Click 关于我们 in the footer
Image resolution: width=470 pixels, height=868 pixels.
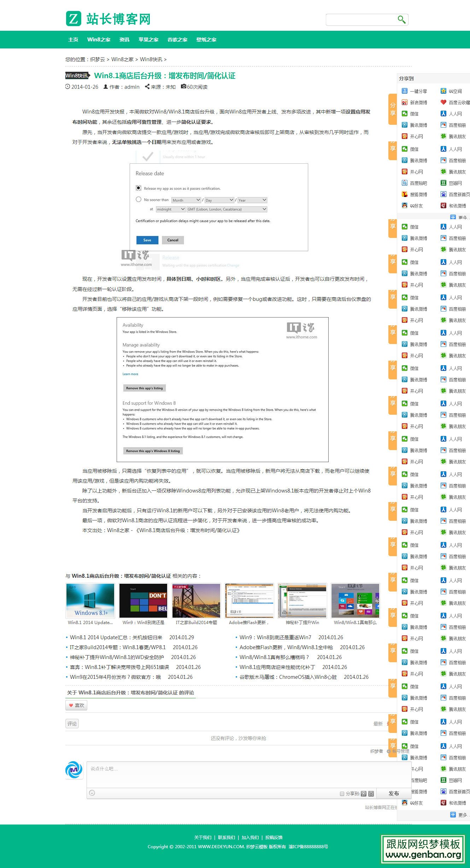tap(203, 837)
